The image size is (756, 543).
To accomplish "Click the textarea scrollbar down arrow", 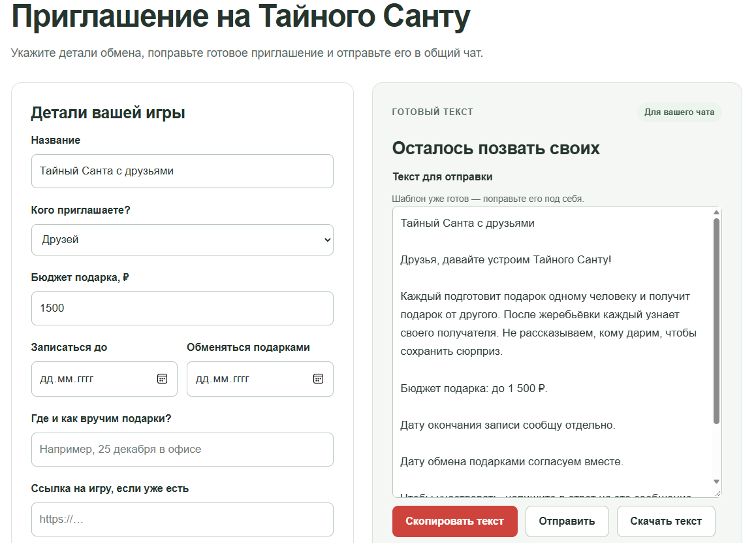I will [x=716, y=482].
